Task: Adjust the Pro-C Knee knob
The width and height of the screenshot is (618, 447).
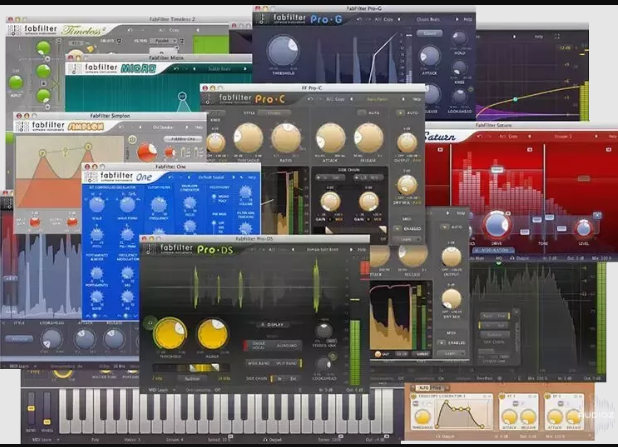Action: tap(216, 143)
